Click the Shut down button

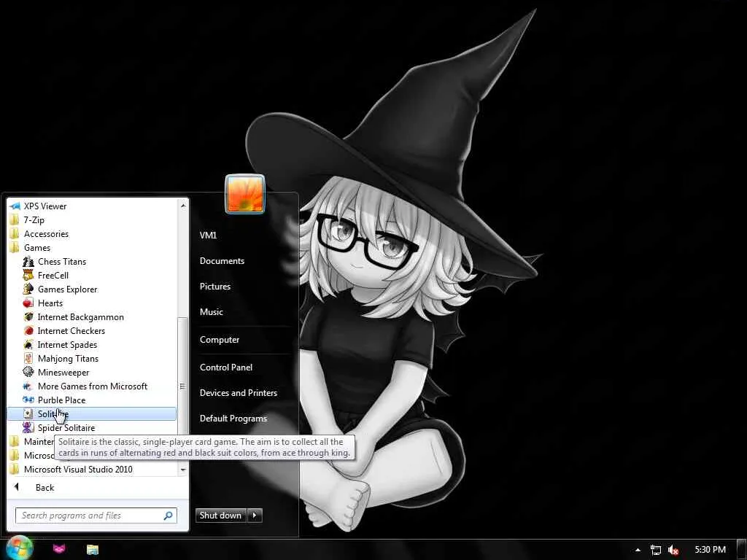[x=220, y=516]
